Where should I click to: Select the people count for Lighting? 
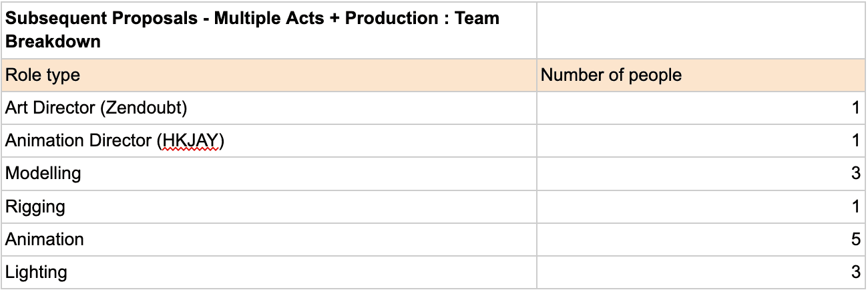click(700, 272)
